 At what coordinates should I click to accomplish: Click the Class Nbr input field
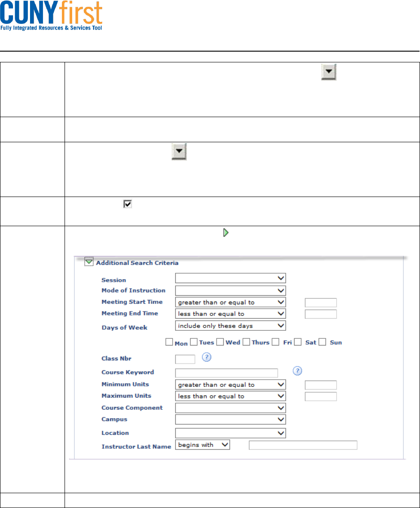185,359
